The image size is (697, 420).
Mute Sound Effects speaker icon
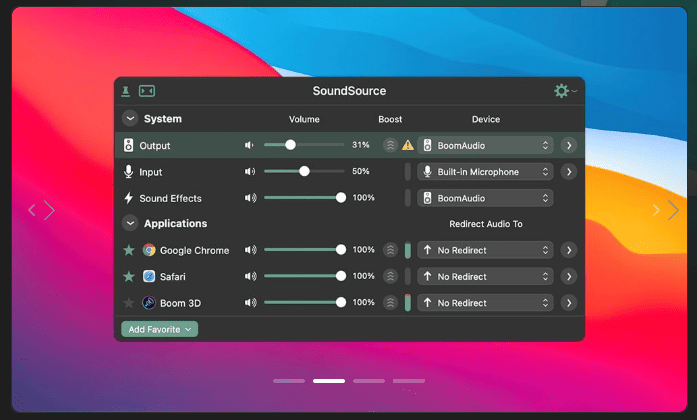pos(250,198)
